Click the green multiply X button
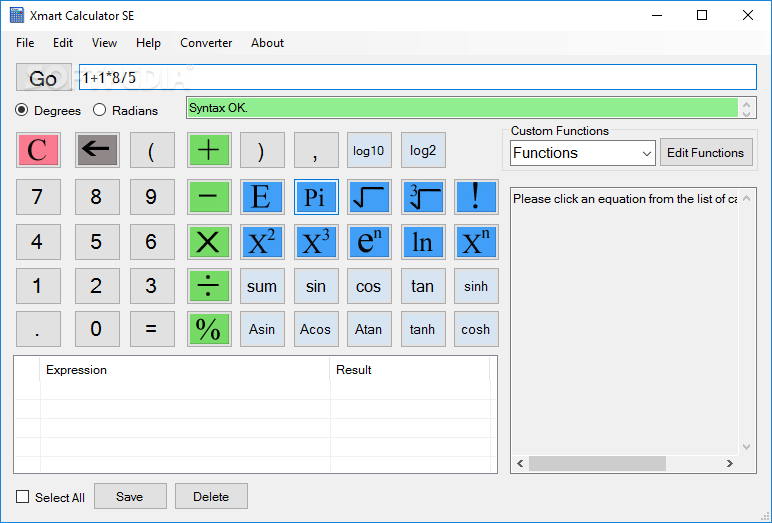 click(209, 242)
